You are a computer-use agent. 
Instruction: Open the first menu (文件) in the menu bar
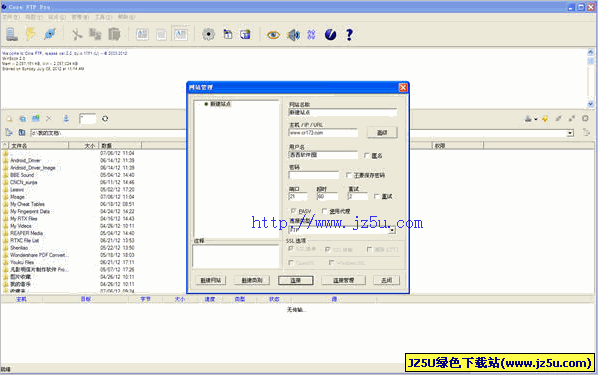tap(10, 17)
